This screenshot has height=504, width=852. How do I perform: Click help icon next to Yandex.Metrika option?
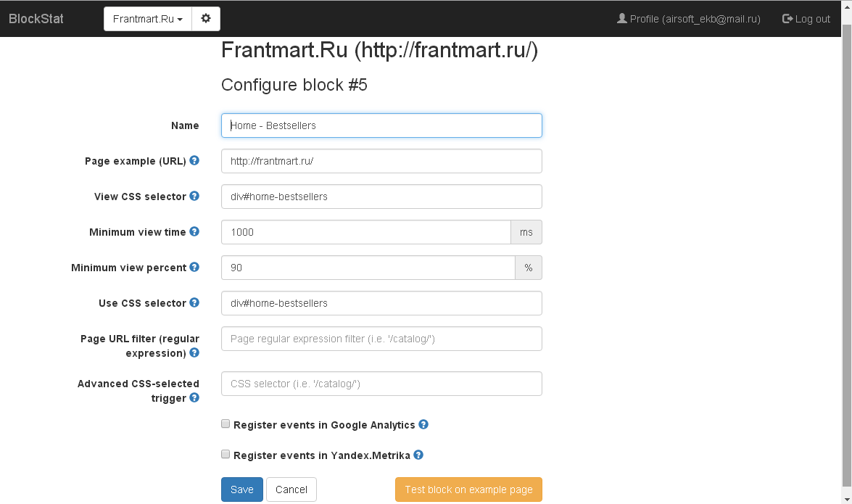(418, 455)
